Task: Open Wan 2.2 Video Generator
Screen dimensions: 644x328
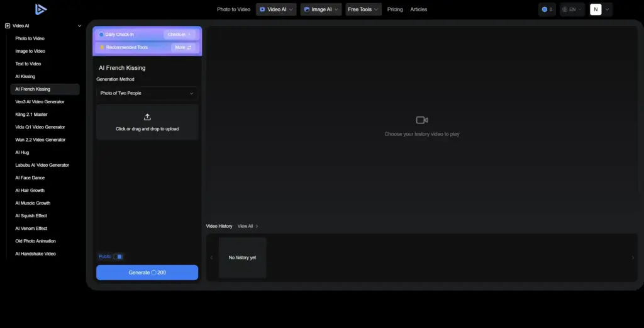Action: coord(40,140)
